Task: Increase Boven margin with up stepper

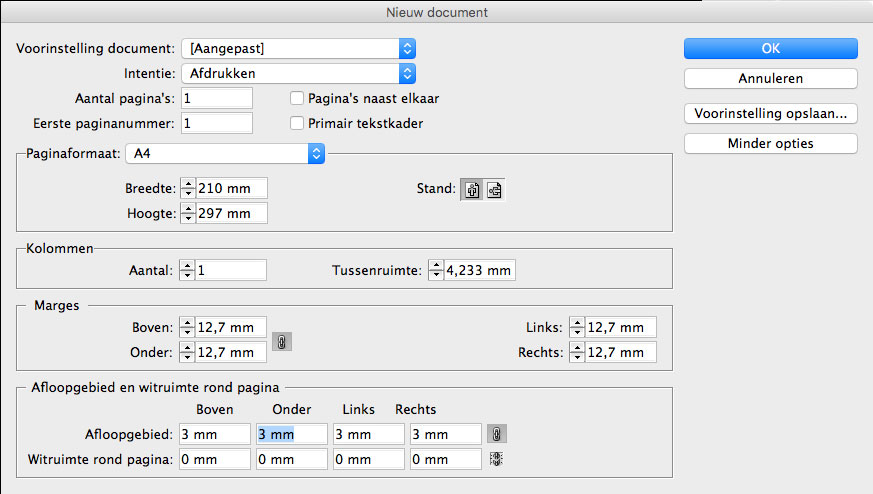Action: [187, 322]
